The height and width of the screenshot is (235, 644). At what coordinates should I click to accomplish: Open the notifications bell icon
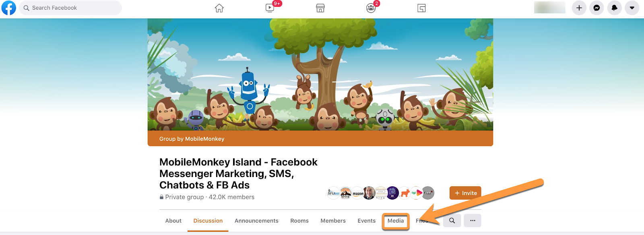point(614,8)
